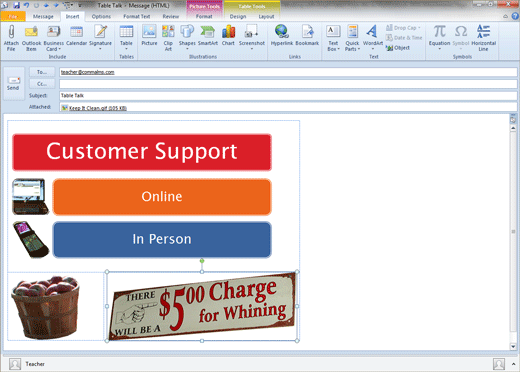
Task: Insert an Outlook Item
Action: pos(31,38)
